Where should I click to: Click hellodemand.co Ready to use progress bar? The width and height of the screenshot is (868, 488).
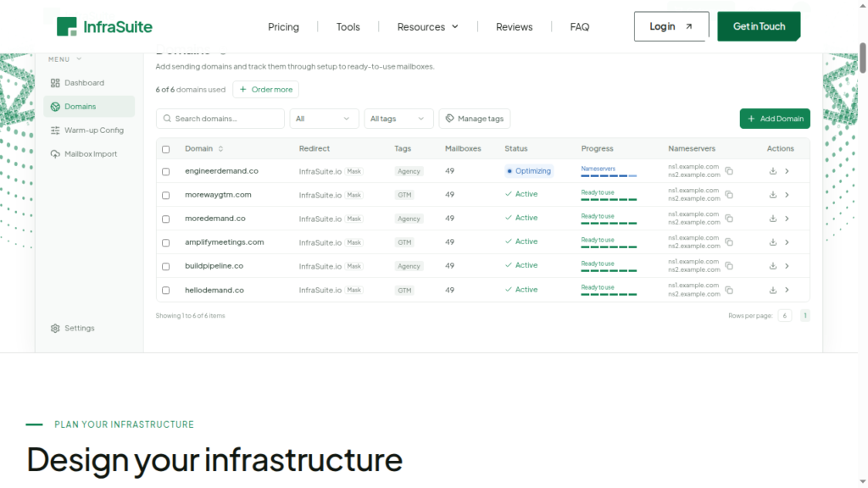(609, 294)
